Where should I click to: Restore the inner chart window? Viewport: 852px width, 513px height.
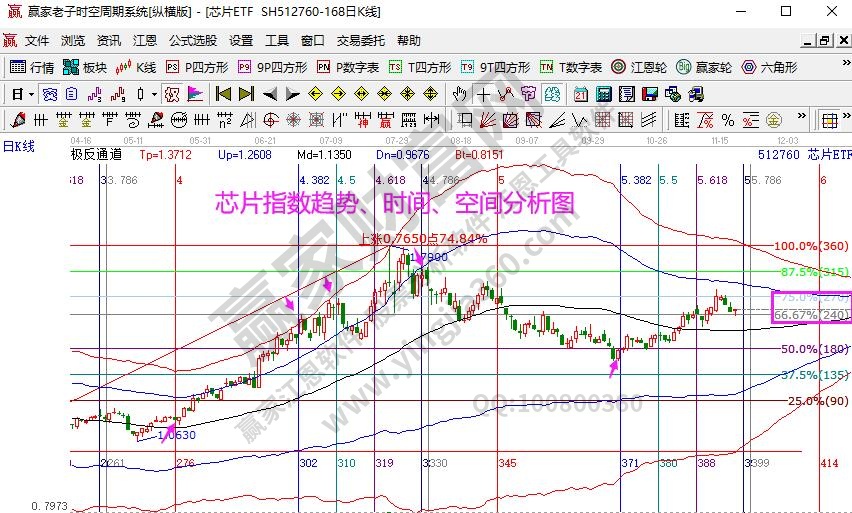[x=825, y=41]
